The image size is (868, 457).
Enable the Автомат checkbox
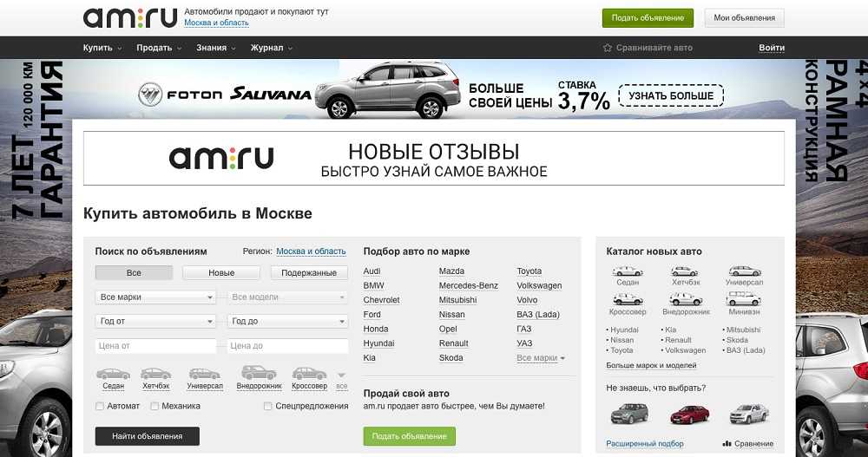click(101, 406)
